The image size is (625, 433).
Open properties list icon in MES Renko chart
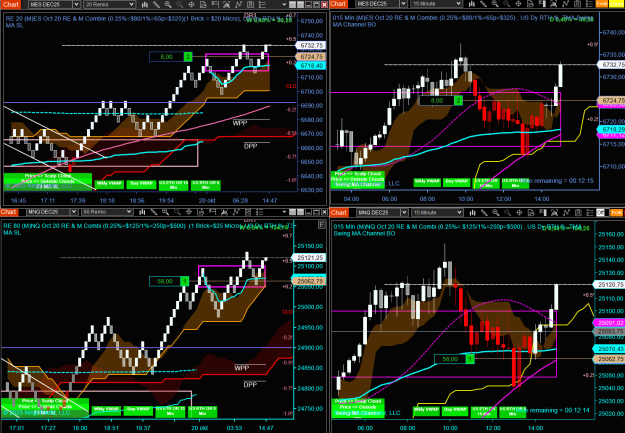pyautogui.click(x=262, y=4)
